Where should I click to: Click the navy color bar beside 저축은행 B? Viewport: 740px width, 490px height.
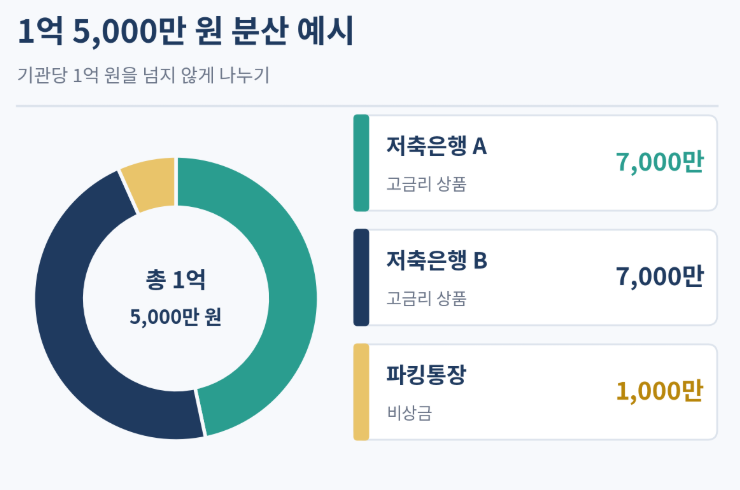click(x=361, y=278)
